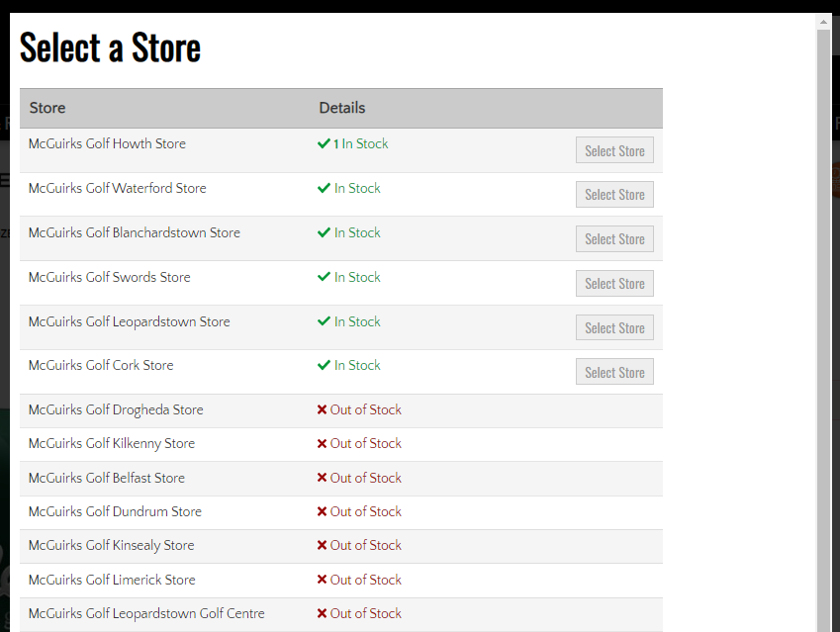Click 'Out of Stock' text for Kilkenny
840x632 pixels.
click(x=365, y=443)
